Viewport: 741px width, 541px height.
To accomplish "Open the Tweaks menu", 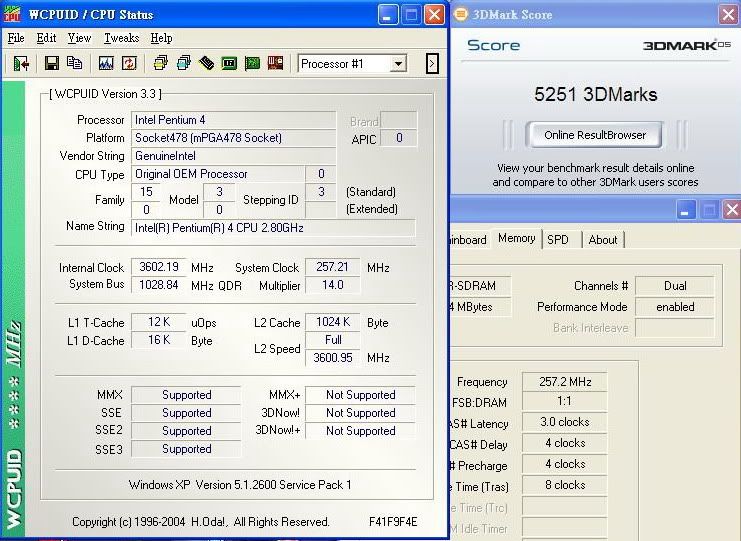I will click(121, 38).
